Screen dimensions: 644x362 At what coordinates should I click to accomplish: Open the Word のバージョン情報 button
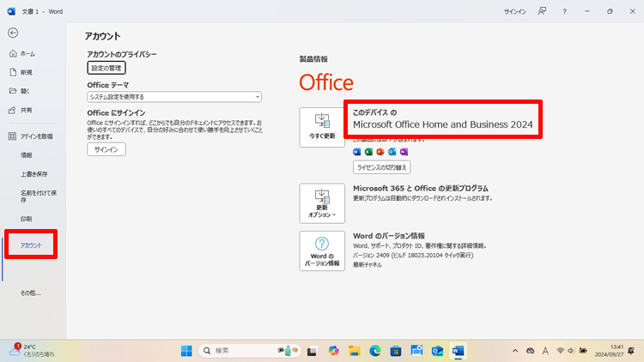coord(322,251)
